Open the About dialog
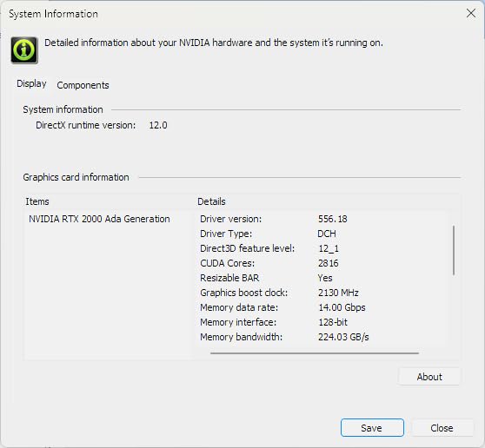The image size is (485, 448). point(429,377)
